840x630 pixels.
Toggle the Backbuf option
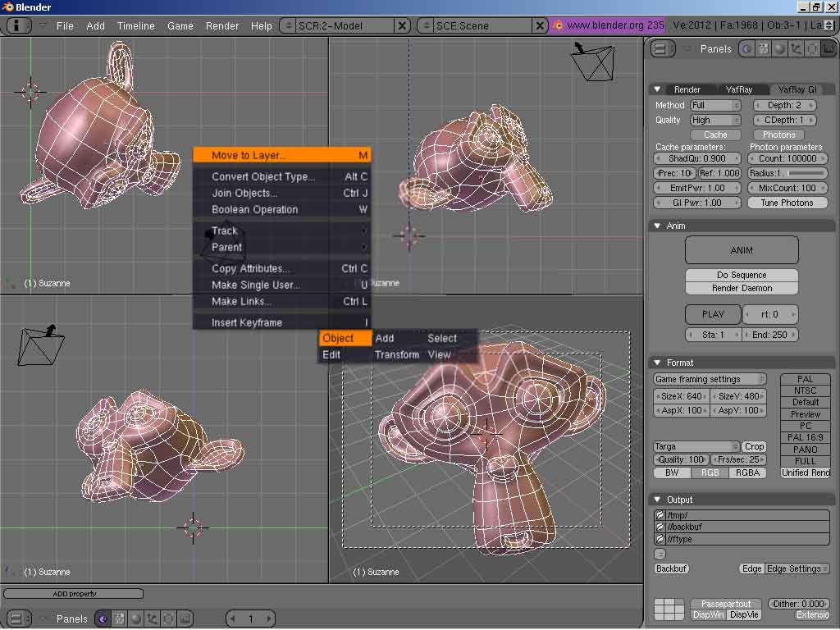click(x=671, y=568)
